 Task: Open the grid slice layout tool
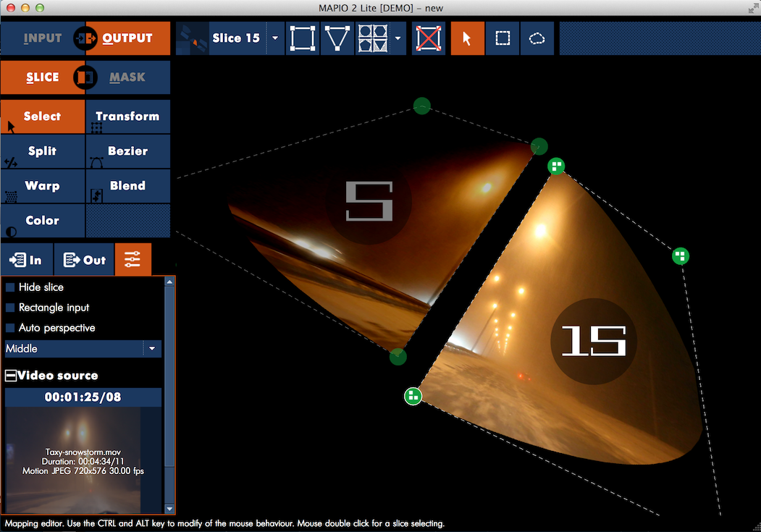click(374, 38)
